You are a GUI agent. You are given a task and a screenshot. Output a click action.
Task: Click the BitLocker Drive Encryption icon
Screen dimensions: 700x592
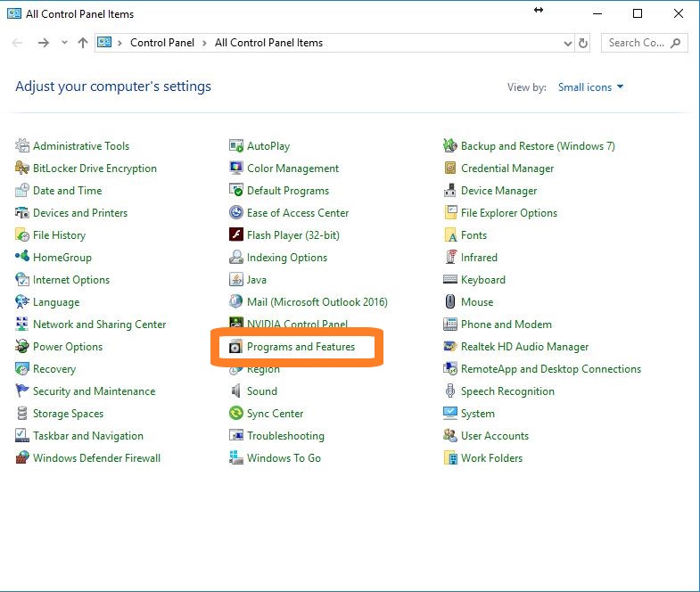(x=22, y=168)
